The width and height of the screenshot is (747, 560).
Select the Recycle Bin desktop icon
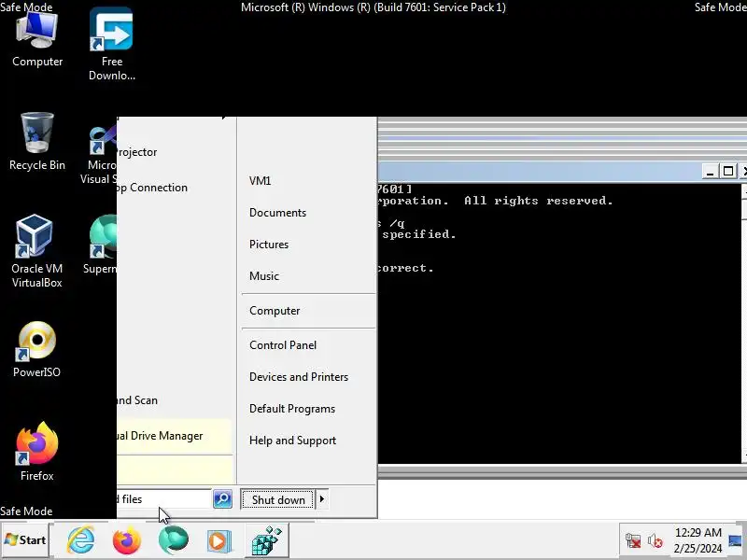[37, 142]
